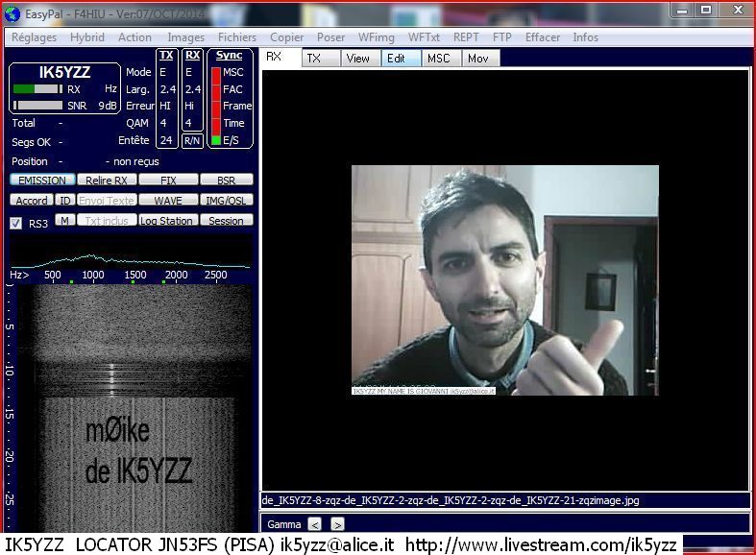Switch to the TX tab
This screenshot has width=756, height=555.
[x=314, y=59]
